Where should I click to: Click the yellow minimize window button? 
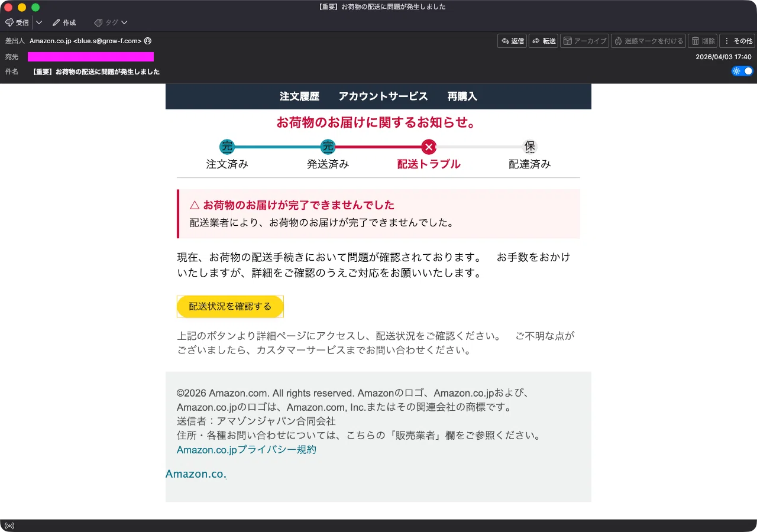22,7
